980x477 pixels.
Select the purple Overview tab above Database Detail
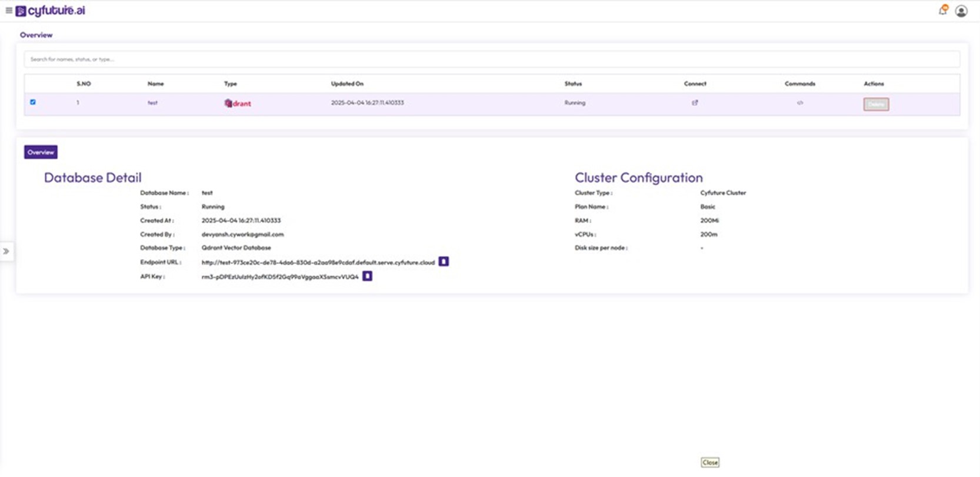(x=41, y=152)
